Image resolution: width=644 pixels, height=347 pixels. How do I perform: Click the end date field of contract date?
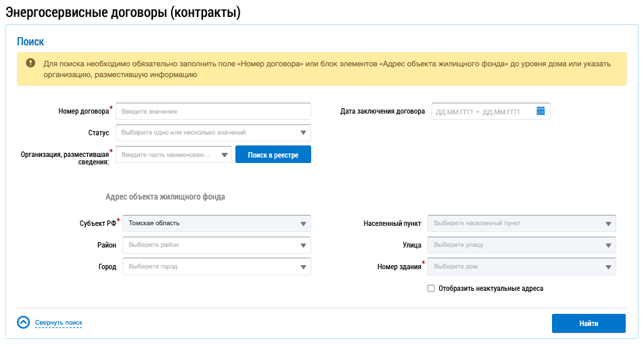coord(501,112)
